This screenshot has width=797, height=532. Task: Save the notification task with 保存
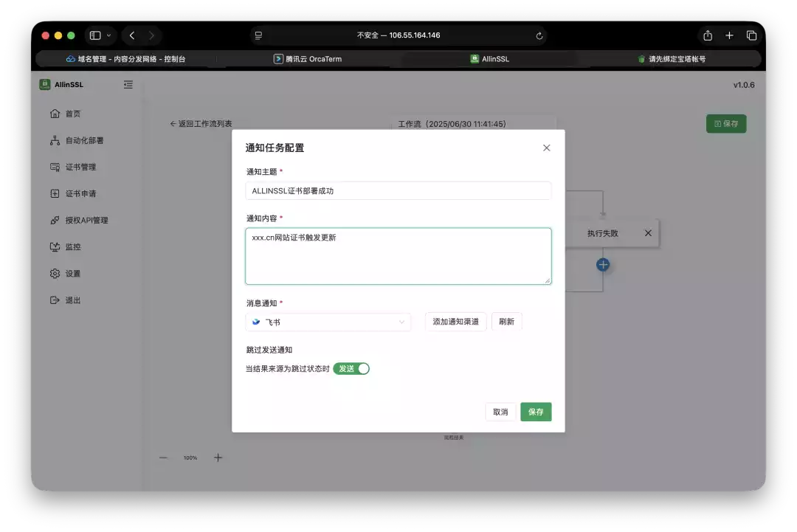coord(536,412)
